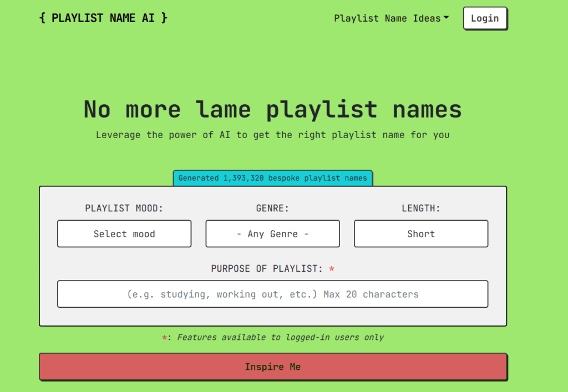Click the PLAYLIST MOOD: label
The height and width of the screenshot is (392, 568).
(124, 208)
